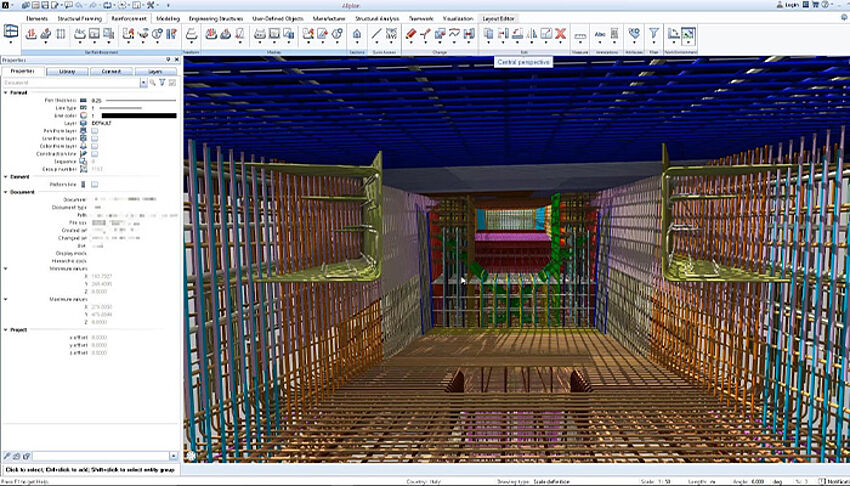Switch to the Modeling ribbon tab
The width and height of the screenshot is (850, 486).
(170, 18)
